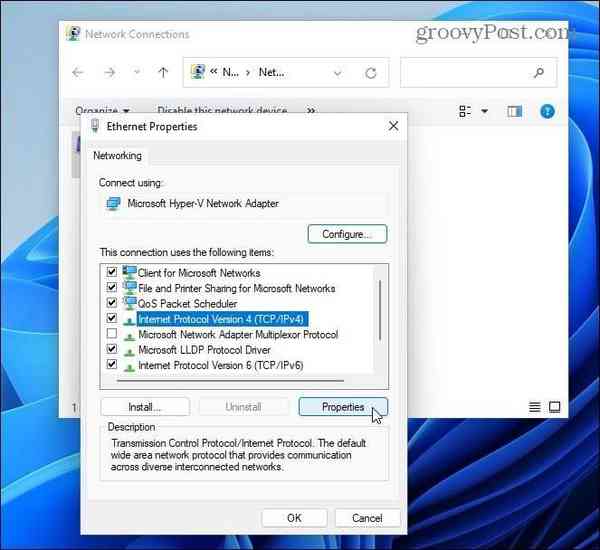Switch to details list view icon

click(x=535, y=407)
